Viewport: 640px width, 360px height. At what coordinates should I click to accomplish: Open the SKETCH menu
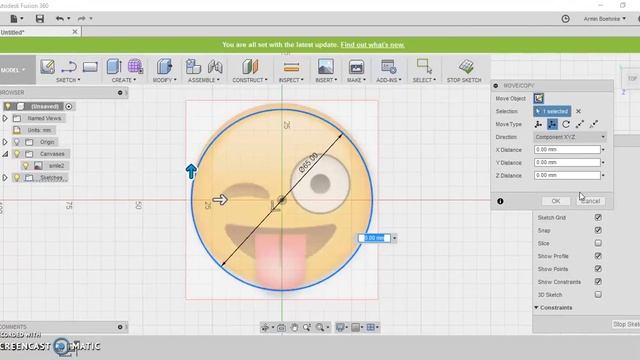pos(68,80)
